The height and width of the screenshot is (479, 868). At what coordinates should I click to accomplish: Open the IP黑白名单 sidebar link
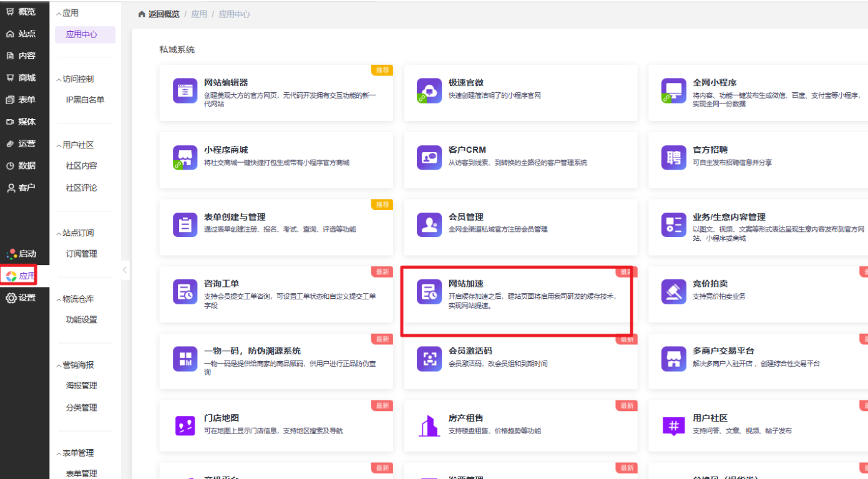tap(85, 100)
